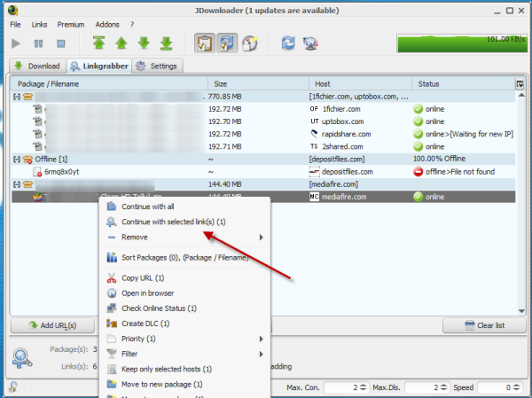The image size is (532, 398).
Task: Choose Continue with selected link(s)
Action: tap(172, 222)
